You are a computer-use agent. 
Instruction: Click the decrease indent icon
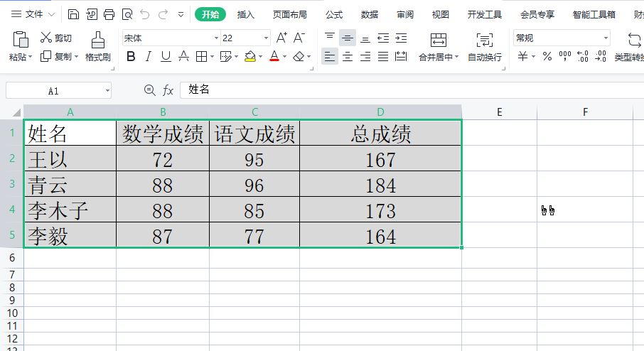[383, 38]
